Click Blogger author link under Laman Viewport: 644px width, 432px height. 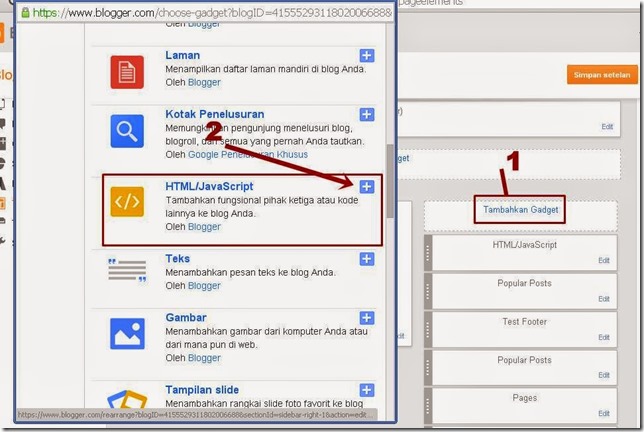(x=204, y=82)
